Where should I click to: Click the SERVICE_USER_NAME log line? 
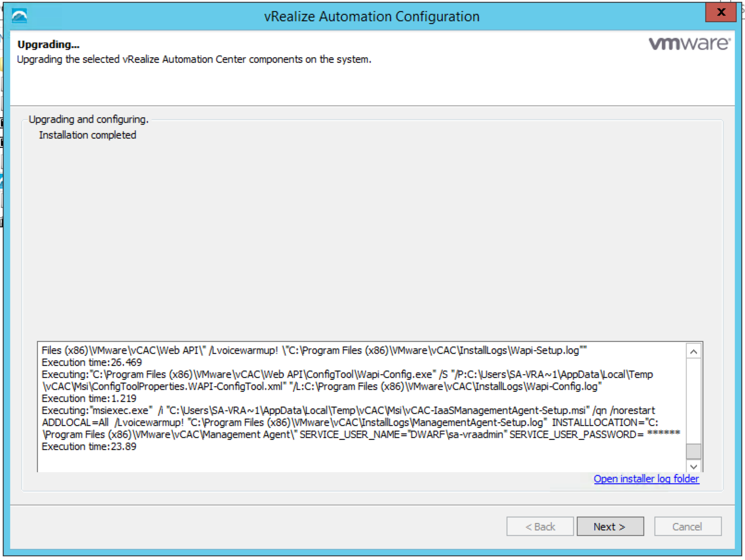tap(360, 434)
